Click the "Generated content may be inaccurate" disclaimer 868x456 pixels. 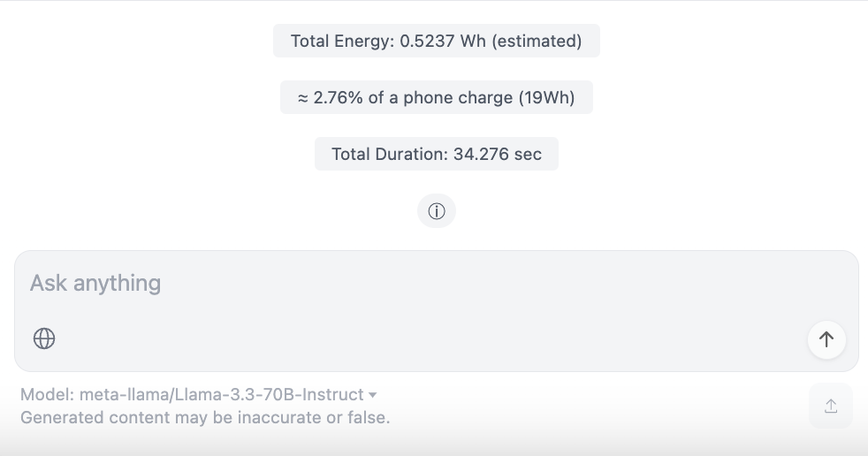click(x=205, y=417)
